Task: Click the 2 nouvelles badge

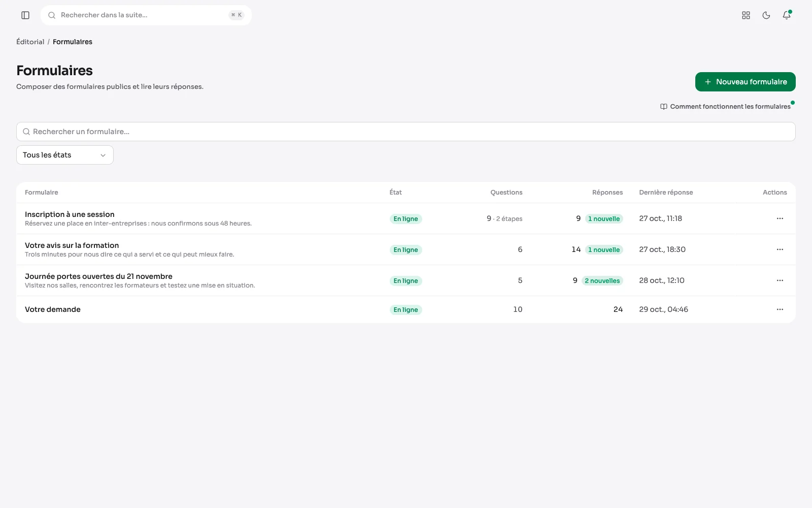Action: pos(602,281)
